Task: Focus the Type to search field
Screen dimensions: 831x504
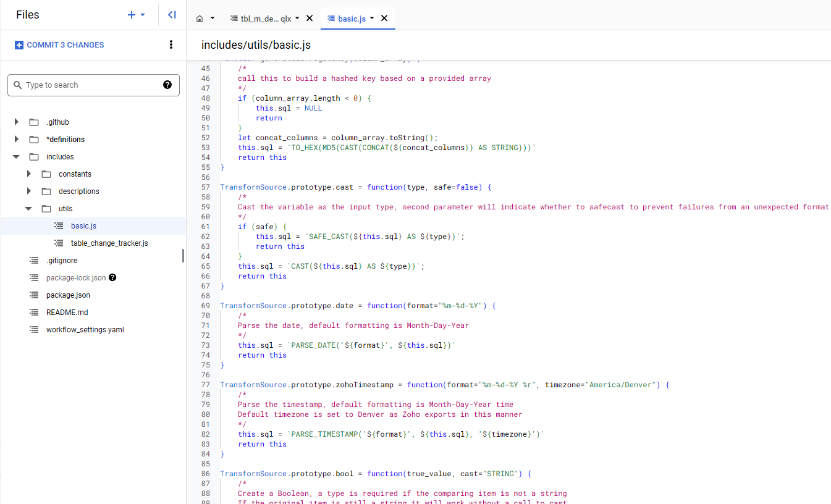Action: pyautogui.click(x=93, y=85)
